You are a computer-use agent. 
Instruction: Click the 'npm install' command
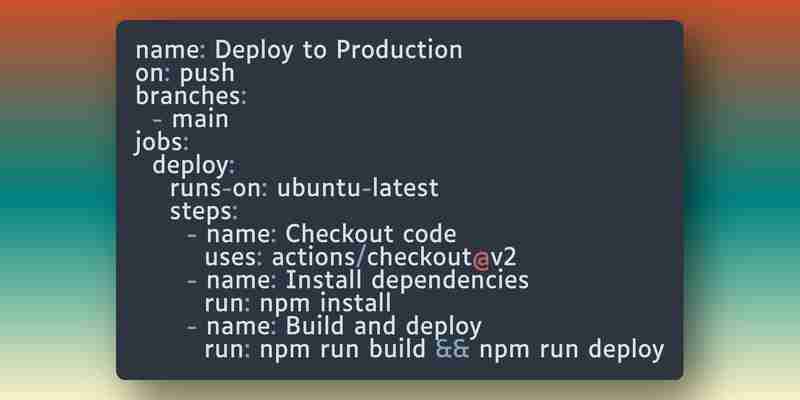coord(326,304)
